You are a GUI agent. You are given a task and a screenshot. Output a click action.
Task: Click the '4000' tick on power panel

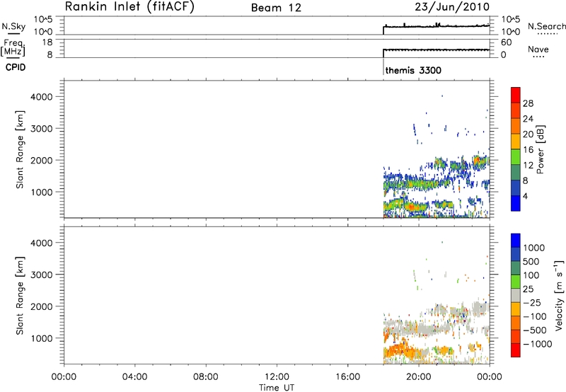(42, 97)
